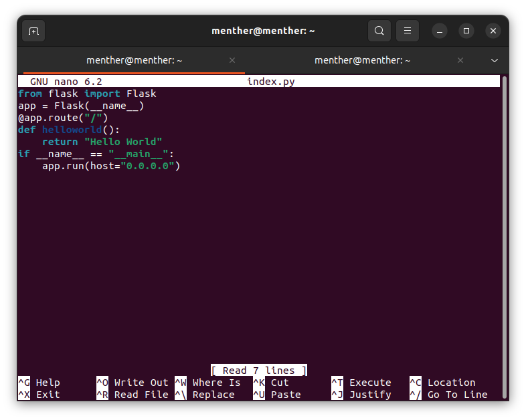This screenshot has width=526, height=420.
Task: Maximize the terminal window
Action: [466, 31]
